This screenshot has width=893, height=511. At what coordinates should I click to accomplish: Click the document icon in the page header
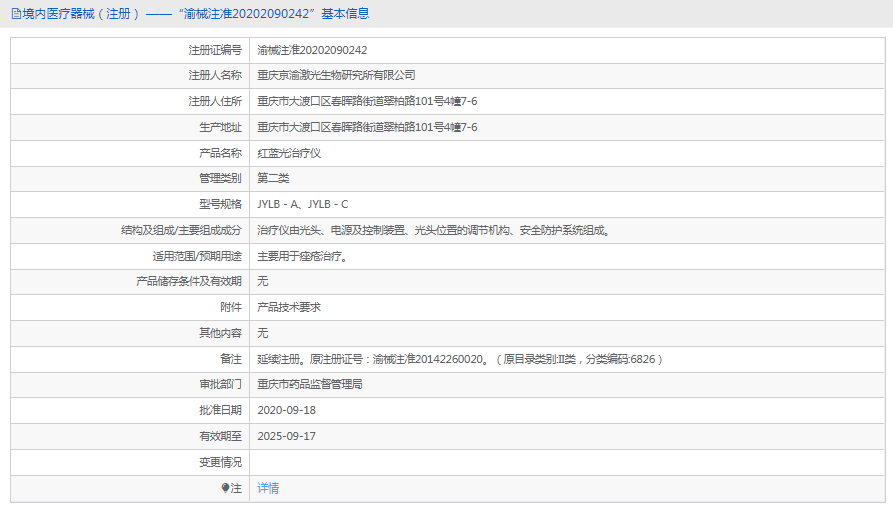click(16, 14)
